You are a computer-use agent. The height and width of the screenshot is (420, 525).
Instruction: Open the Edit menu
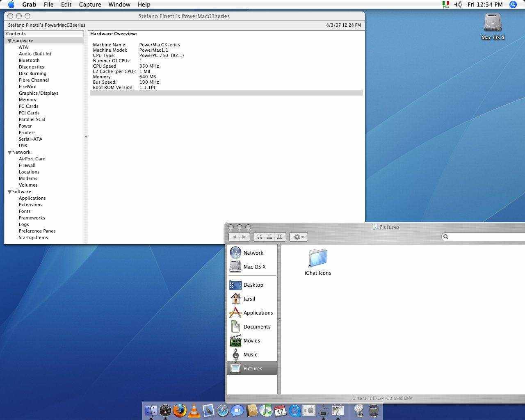(x=66, y=5)
